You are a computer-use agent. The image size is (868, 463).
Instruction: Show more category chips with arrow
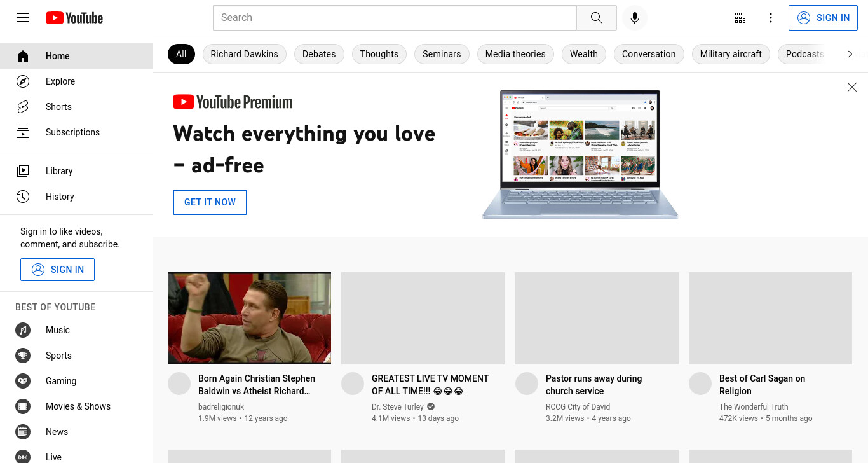pyautogui.click(x=850, y=54)
